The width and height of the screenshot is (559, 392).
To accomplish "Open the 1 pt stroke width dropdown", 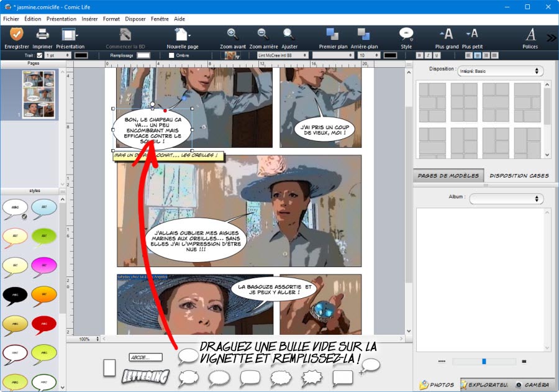I will point(57,55).
